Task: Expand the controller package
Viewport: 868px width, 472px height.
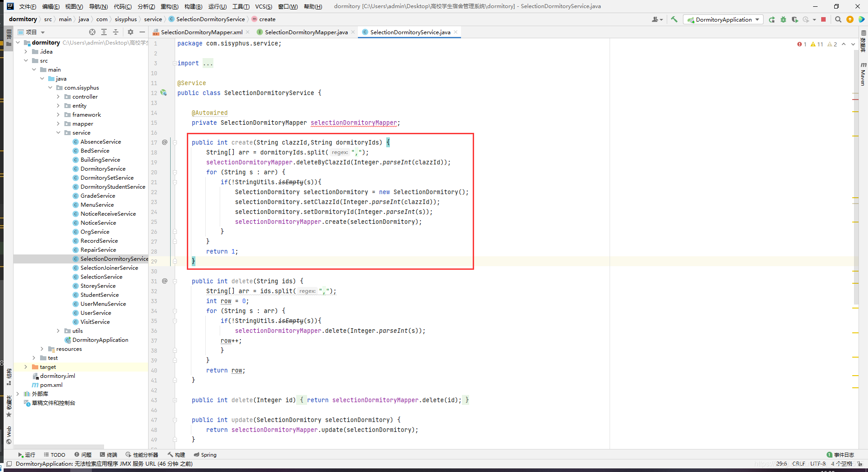Action: tap(59, 96)
